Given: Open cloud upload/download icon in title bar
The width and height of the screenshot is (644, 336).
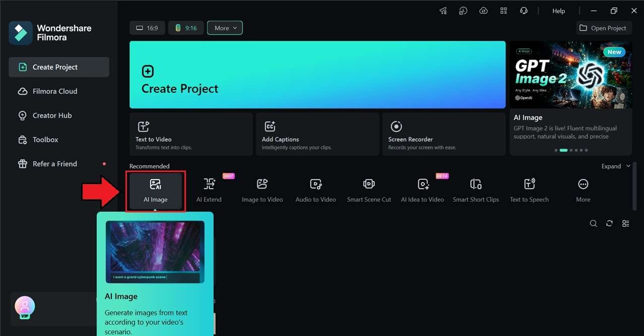Looking at the screenshot, I should click(483, 11).
